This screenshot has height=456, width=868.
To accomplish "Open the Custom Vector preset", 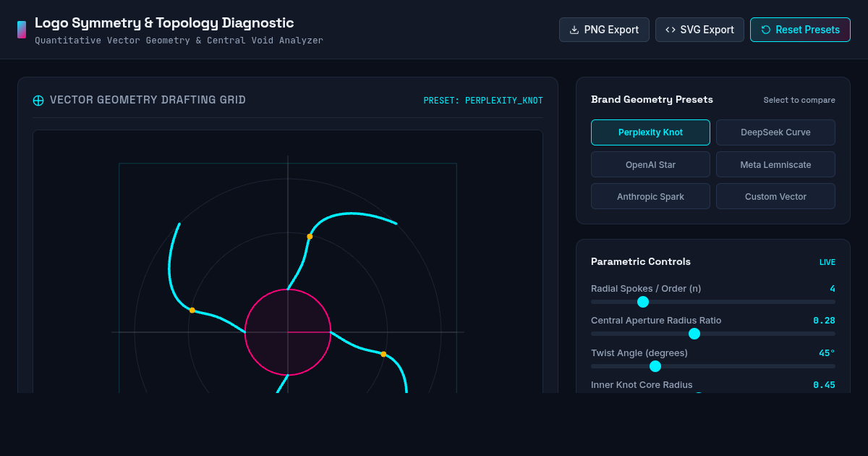I will 775,196.
